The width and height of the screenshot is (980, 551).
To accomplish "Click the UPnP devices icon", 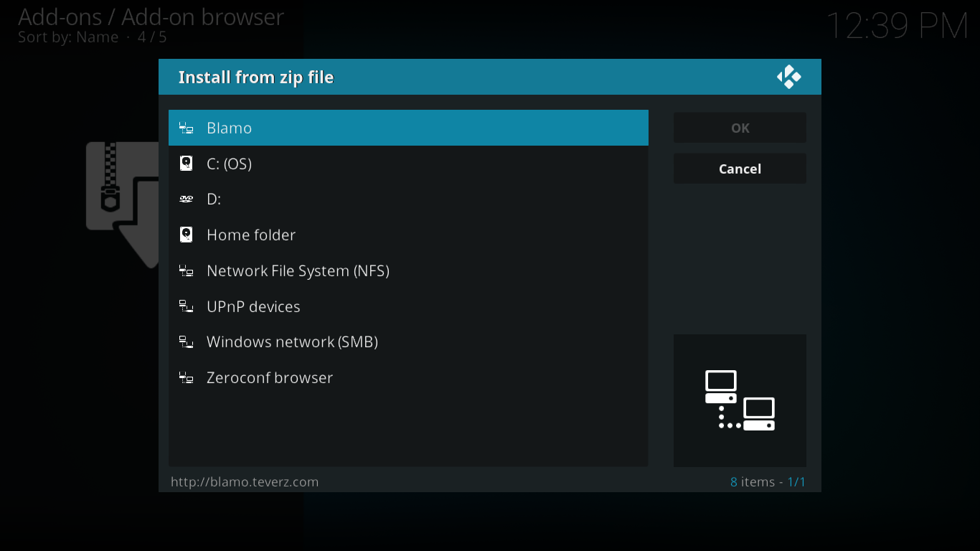I will click(186, 306).
